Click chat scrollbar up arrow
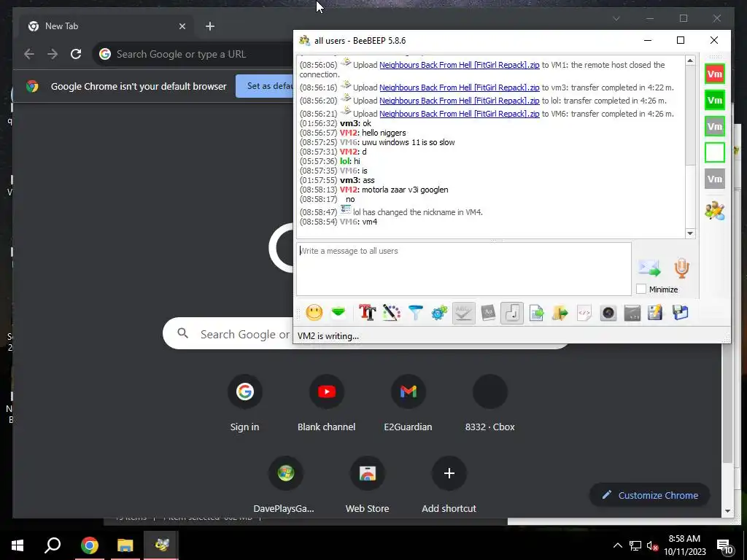Screen dimensions: 747x560 (x=690, y=61)
